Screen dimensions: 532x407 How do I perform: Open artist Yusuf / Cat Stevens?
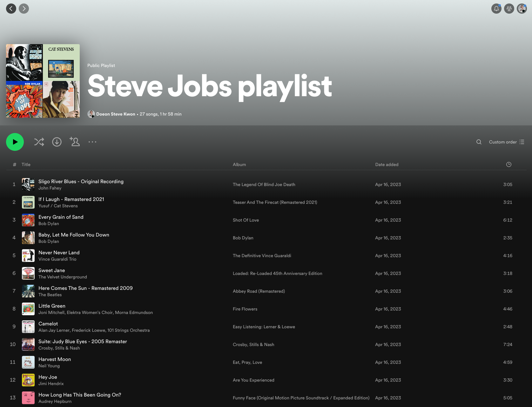click(58, 206)
